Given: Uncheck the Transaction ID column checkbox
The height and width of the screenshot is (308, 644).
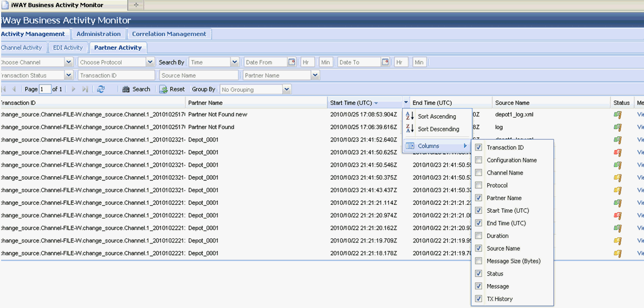Looking at the screenshot, I should click(479, 147).
